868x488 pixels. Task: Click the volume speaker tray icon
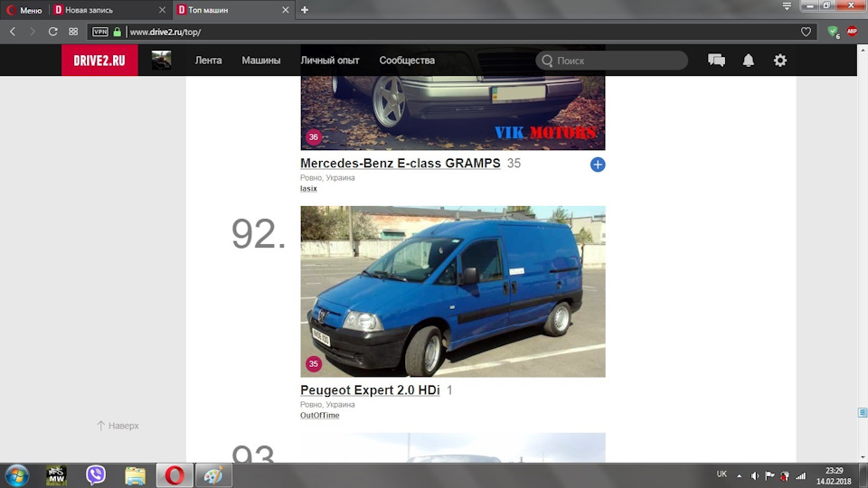coord(754,476)
